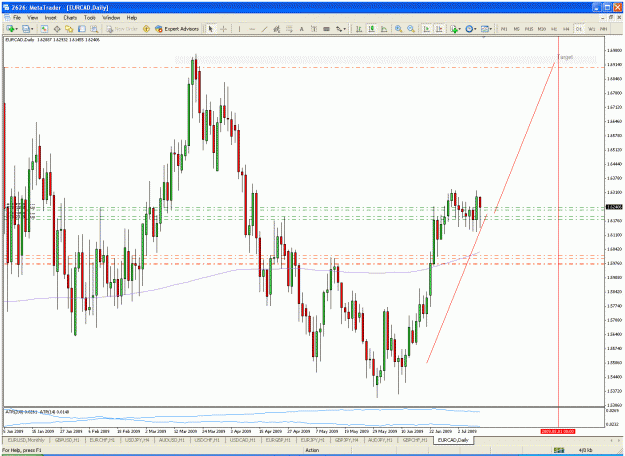Screen dimensions: 625x456
Task: Select the Vertical Line drawing tool
Action: click(x=239, y=29)
